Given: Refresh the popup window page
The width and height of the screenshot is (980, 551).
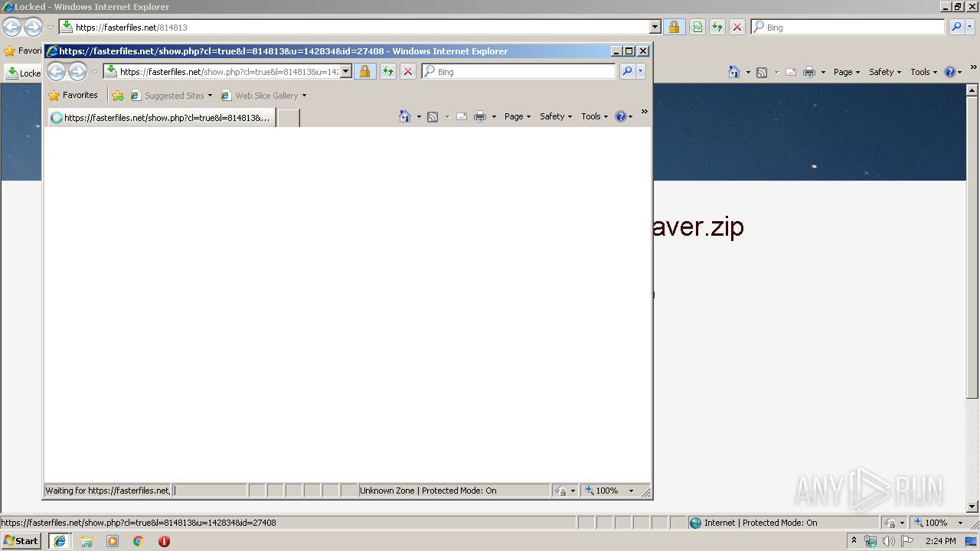Looking at the screenshot, I should [388, 71].
